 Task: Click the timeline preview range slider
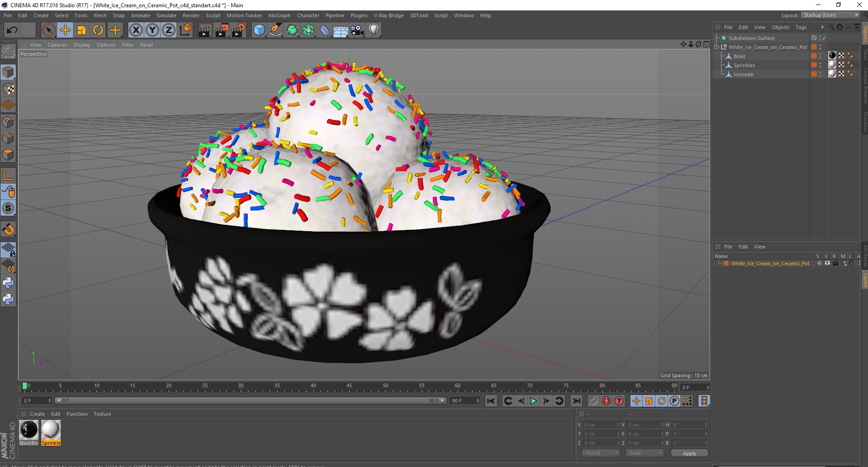click(250, 400)
